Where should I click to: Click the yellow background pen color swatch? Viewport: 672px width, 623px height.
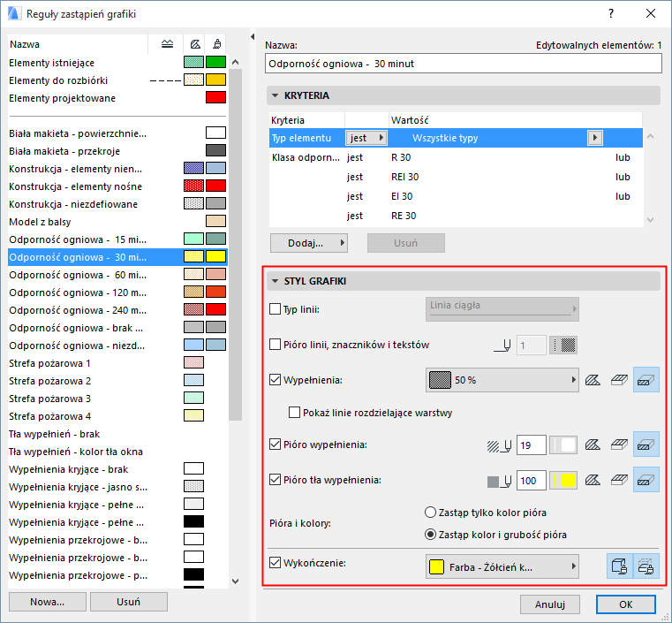pyautogui.click(x=563, y=481)
